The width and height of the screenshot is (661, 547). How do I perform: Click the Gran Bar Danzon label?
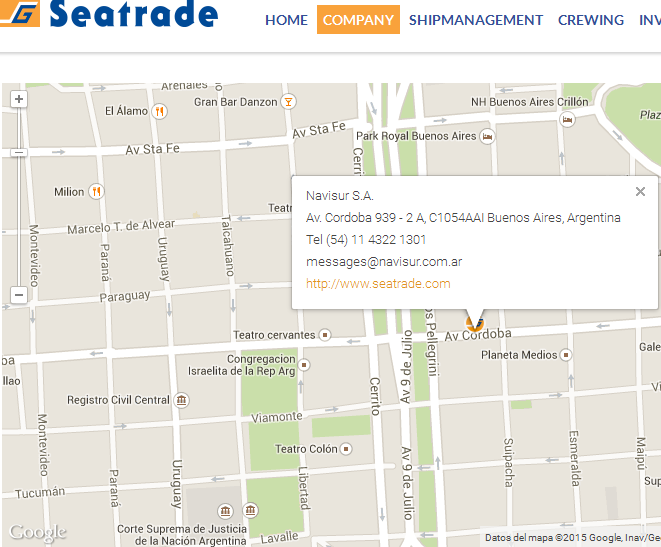coord(236,102)
